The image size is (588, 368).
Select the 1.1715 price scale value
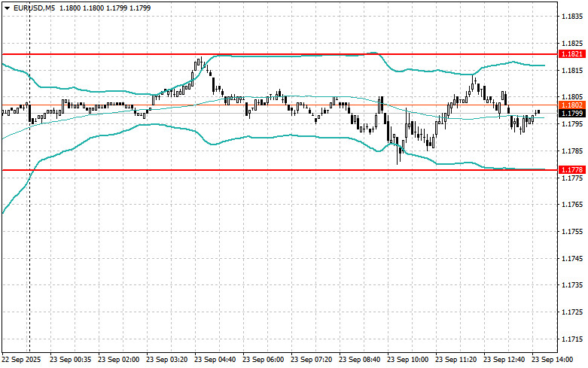(x=572, y=339)
